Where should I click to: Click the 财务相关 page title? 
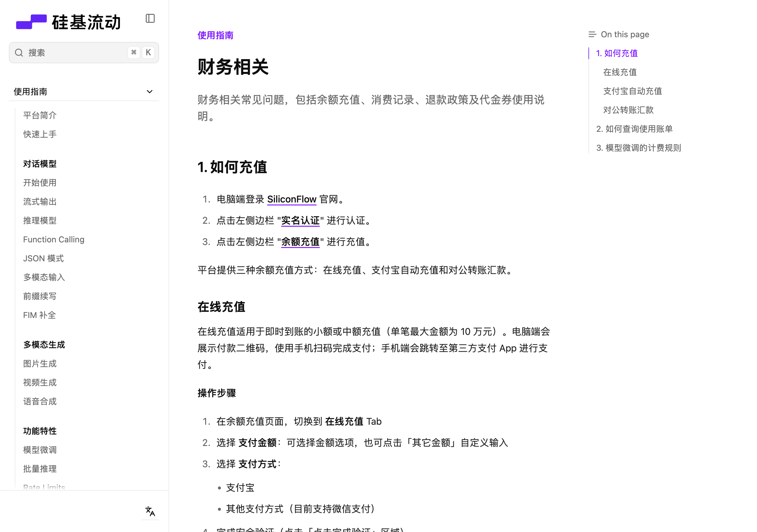(233, 67)
